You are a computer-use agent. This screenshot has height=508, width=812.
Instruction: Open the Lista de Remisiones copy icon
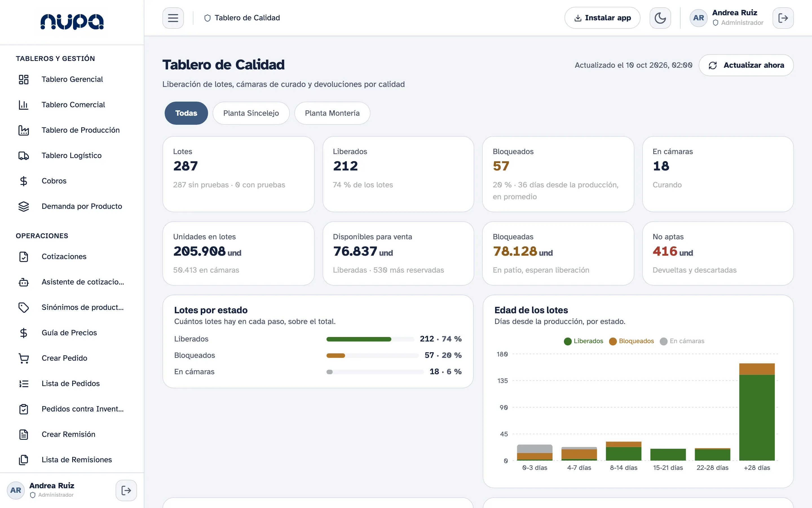click(x=23, y=460)
